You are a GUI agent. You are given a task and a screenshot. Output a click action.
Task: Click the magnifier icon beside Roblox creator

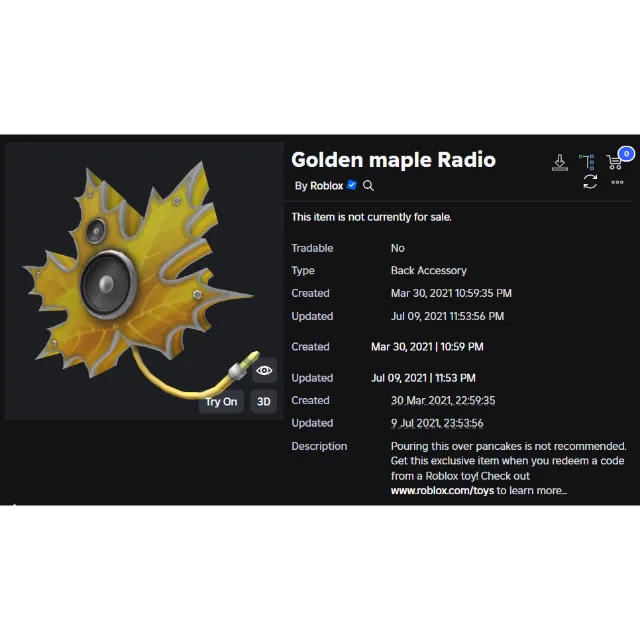[368, 186]
